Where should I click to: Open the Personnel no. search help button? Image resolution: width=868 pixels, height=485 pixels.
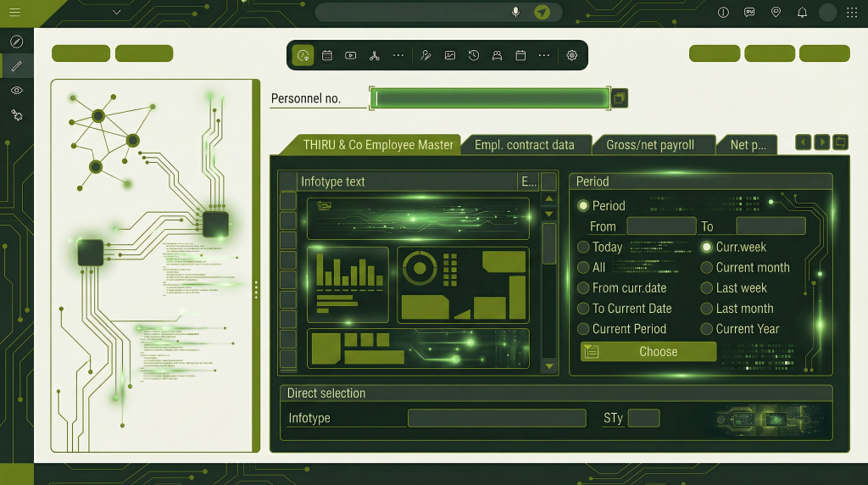click(x=620, y=98)
